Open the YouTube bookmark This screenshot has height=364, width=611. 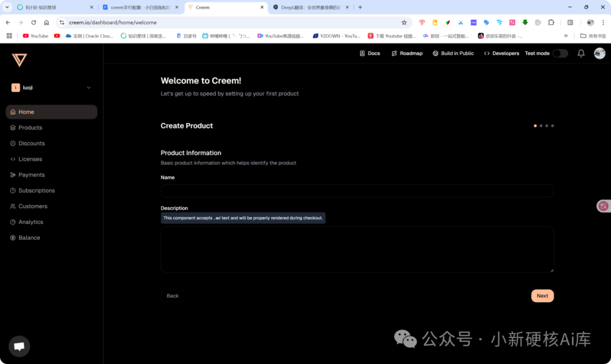tap(36, 36)
